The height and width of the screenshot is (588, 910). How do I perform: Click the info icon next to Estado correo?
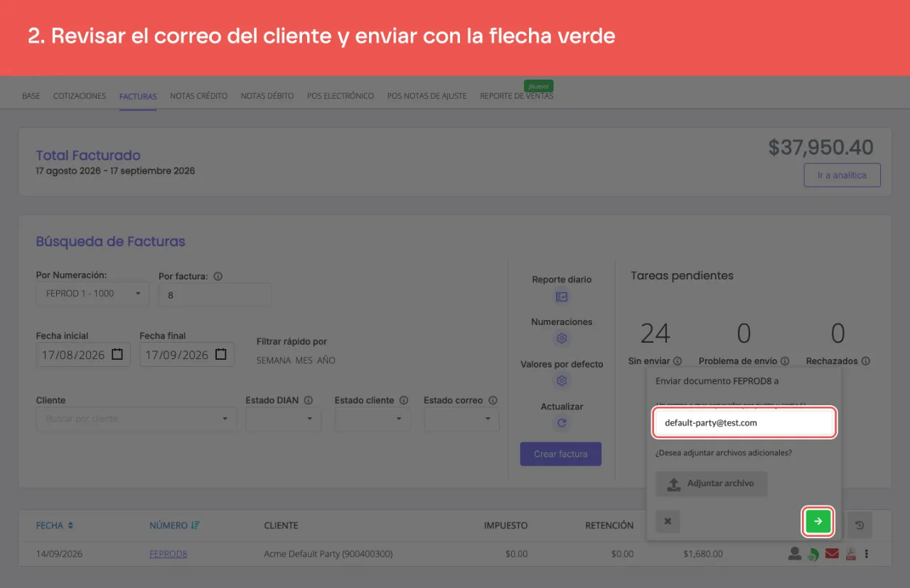pos(493,400)
